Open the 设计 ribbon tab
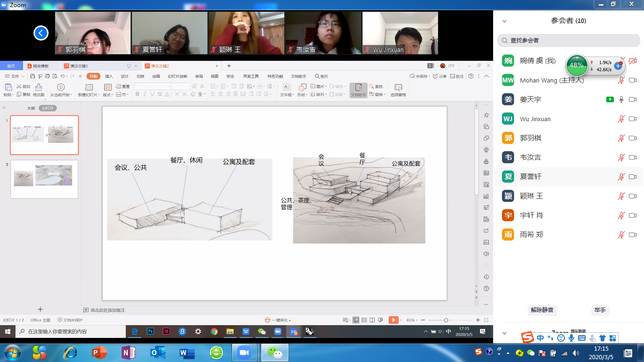 pyautogui.click(x=124, y=76)
